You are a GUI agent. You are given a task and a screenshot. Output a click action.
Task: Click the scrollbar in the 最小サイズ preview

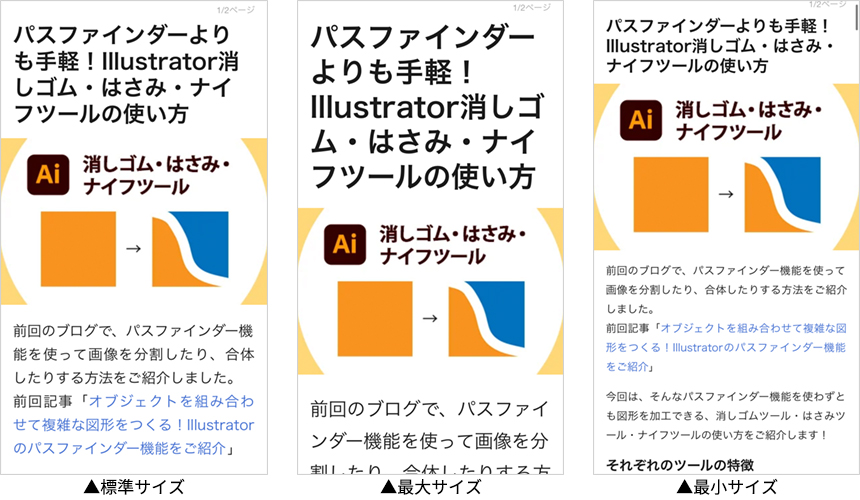(x=857, y=15)
